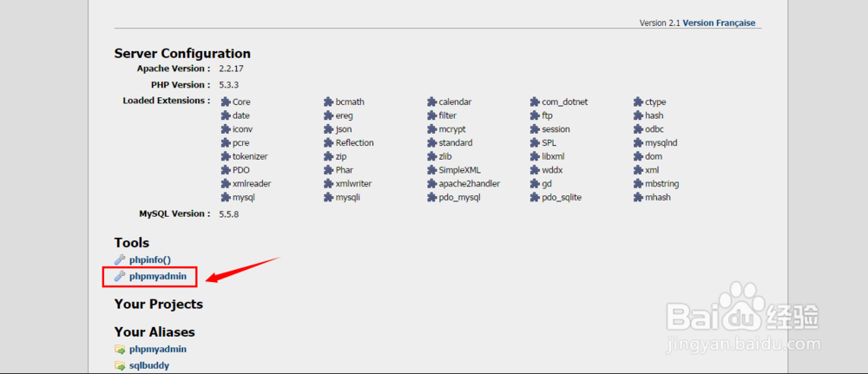Click the puzzle icon next to ereg

coord(328,115)
